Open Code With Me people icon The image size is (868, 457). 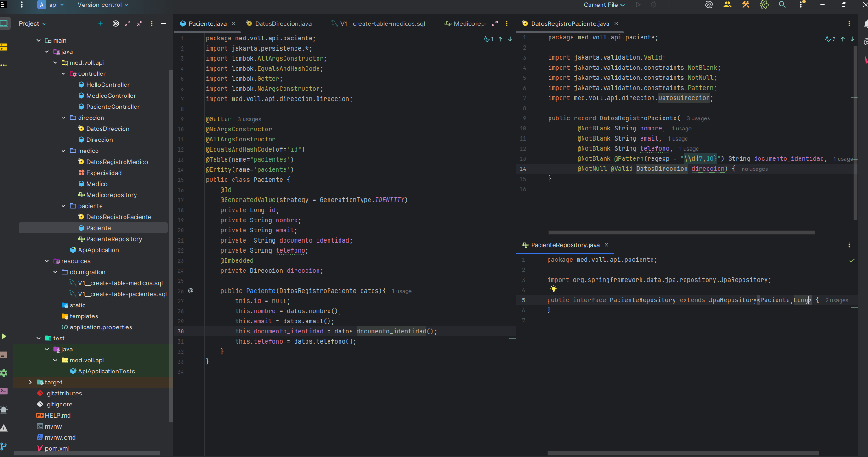click(727, 5)
